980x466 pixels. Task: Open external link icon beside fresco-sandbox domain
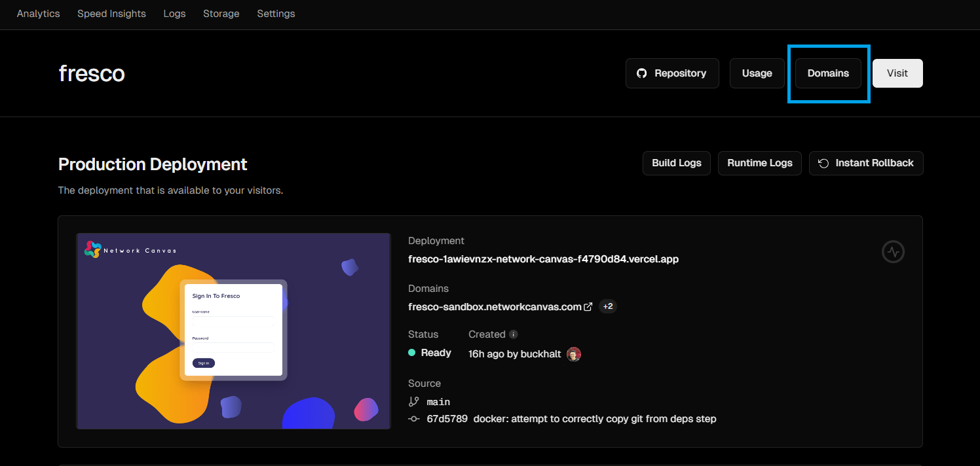pyautogui.click(x=588, y=307)
